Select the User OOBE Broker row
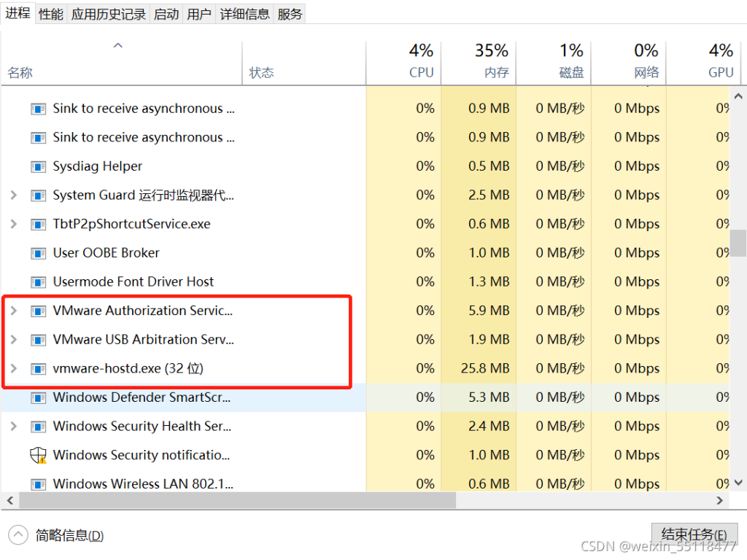Image resolution: width=747 pixels, height=560 pixels. (365, 253)
